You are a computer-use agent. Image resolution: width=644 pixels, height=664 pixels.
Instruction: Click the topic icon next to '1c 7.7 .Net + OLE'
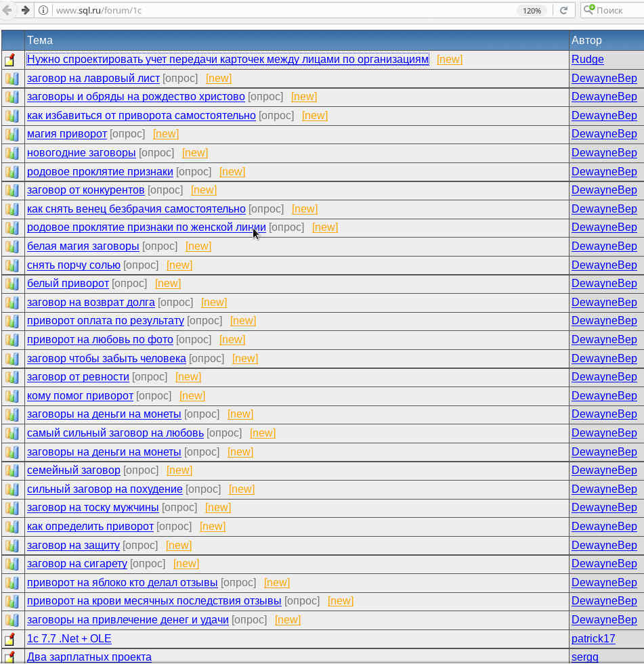point(10,639)
